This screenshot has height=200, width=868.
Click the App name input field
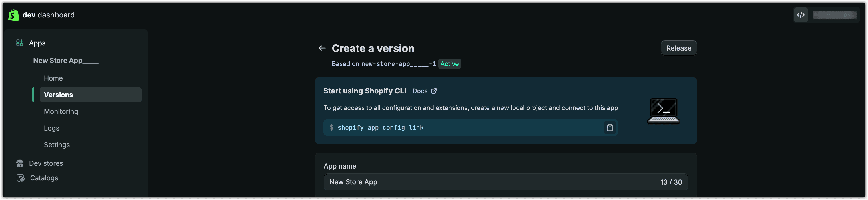[x=505, y=182]
